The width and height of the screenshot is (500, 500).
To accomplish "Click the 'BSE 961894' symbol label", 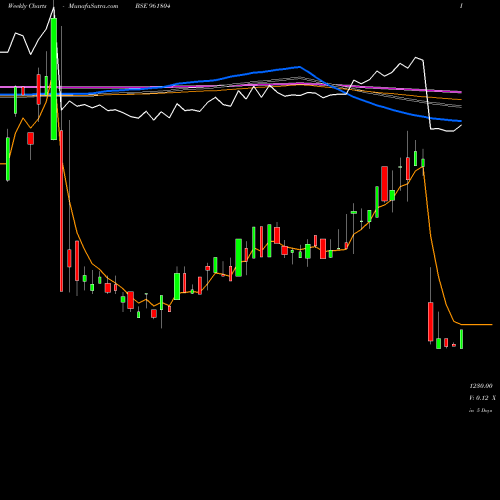I will 153,6.
